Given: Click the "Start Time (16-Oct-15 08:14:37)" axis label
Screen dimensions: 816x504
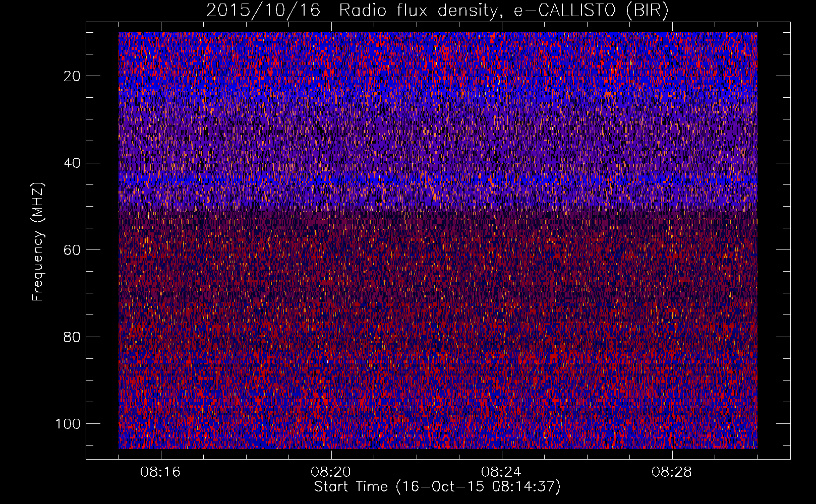Looking at the screenshot, I should (437, 487).
